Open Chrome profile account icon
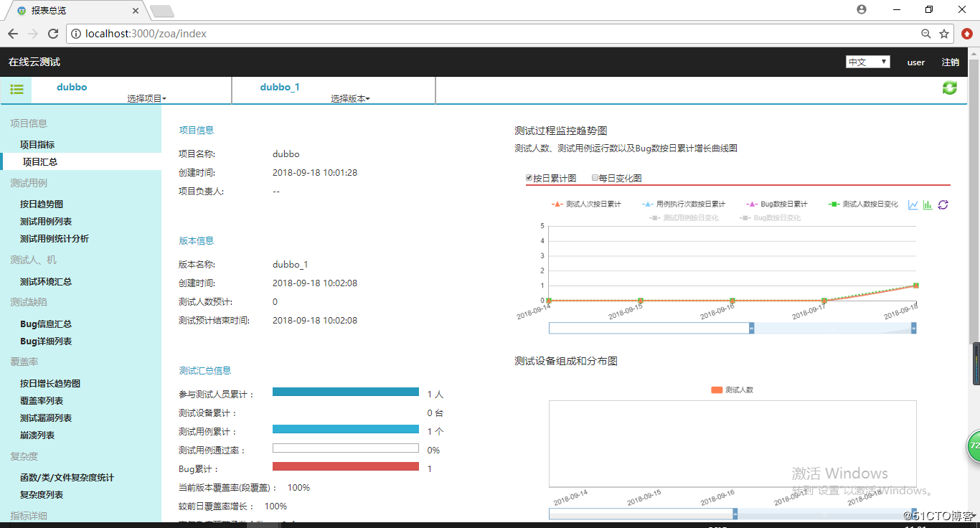 click(x=862, y=9)
